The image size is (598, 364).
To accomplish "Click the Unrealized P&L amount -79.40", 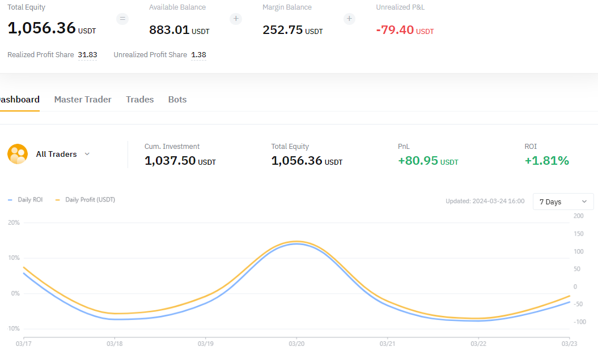I will pyautogui.click(x=395, y=29).
